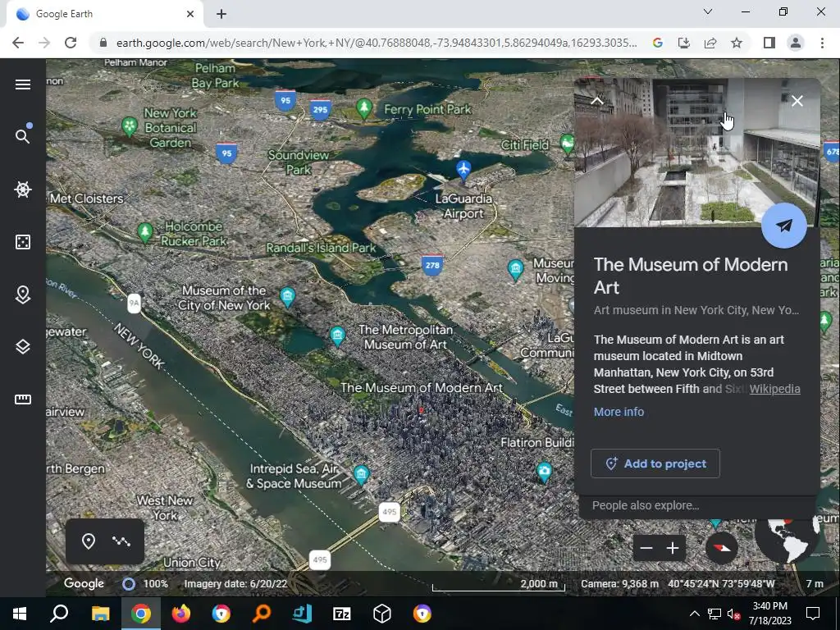Click Ferry Point Park tree marker
The image size is (840, 630).
point(364,108)
